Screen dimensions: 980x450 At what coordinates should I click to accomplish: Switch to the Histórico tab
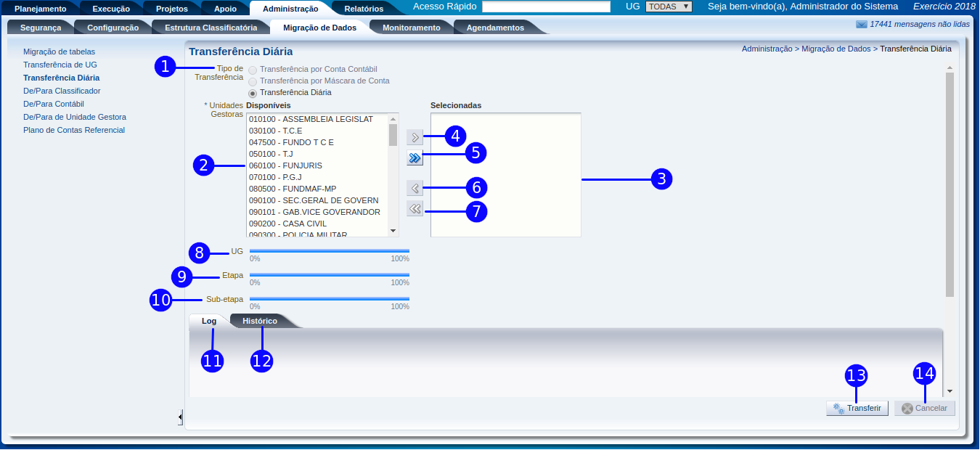(x=259, y=321)
